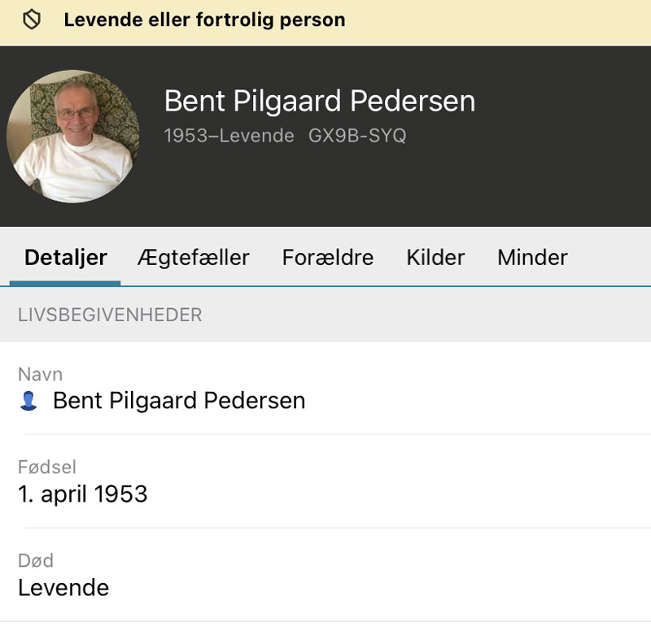Viewport: 651px width, 644px height.
Task: Click the header name Bent Pilgaard Pedersen
Action: coord(320,101)
